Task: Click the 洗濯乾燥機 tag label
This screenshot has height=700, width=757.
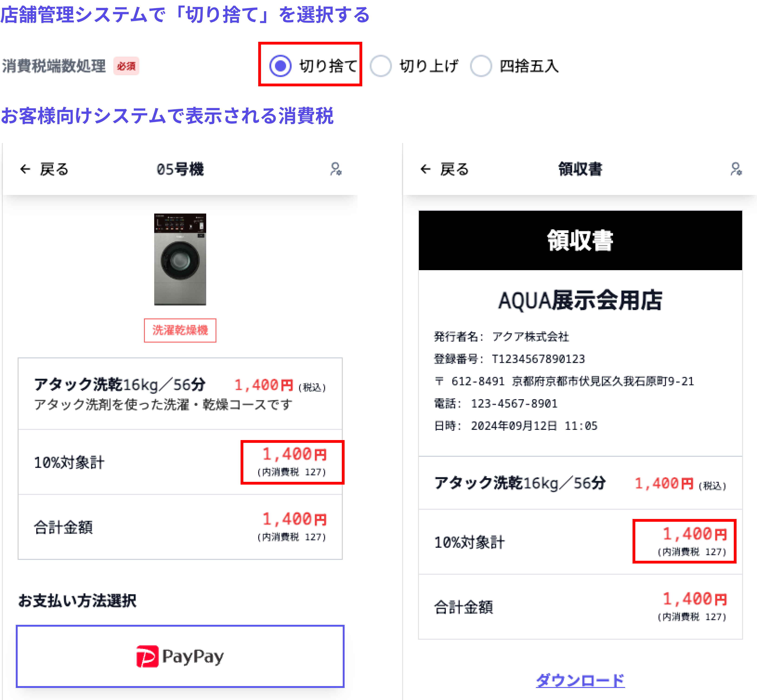Action: click(x=180, y=330)
